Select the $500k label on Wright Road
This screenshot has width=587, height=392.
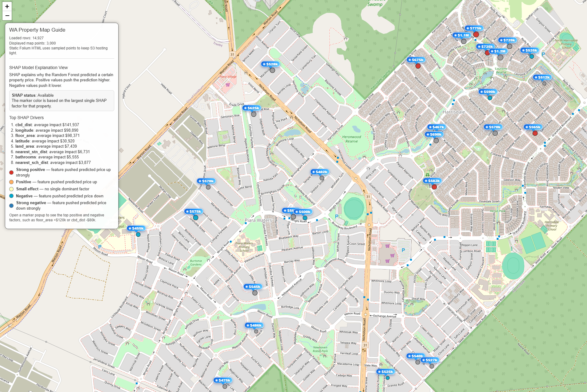click(x=303, y=212)
